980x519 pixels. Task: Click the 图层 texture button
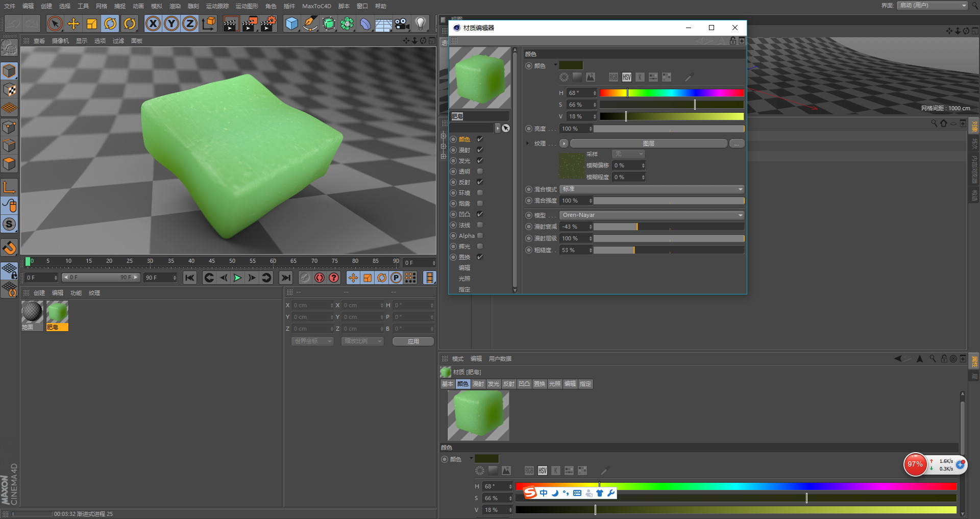click(648, 144)
